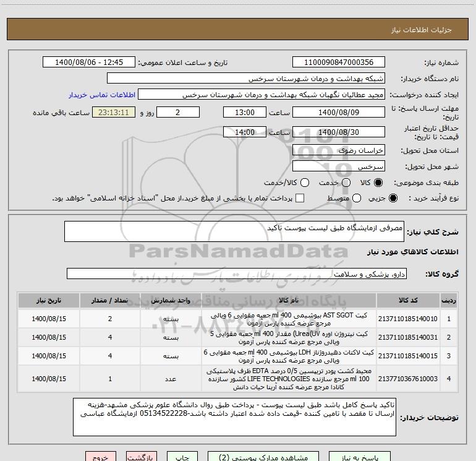Click the چاپ print button

(x=182, y=457)
